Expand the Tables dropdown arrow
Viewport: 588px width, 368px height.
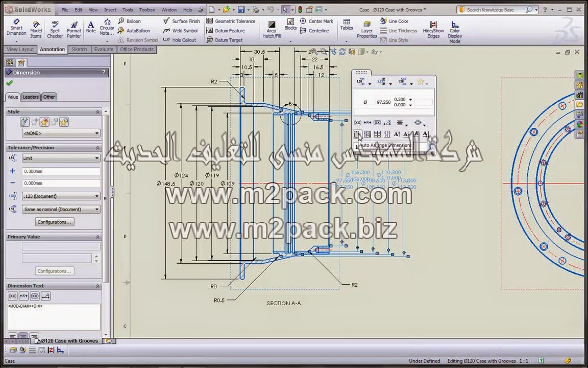pos(346,41)
